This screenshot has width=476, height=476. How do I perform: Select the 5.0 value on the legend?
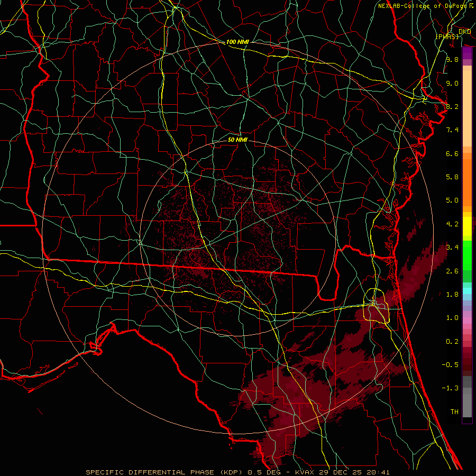pos(452,200)
